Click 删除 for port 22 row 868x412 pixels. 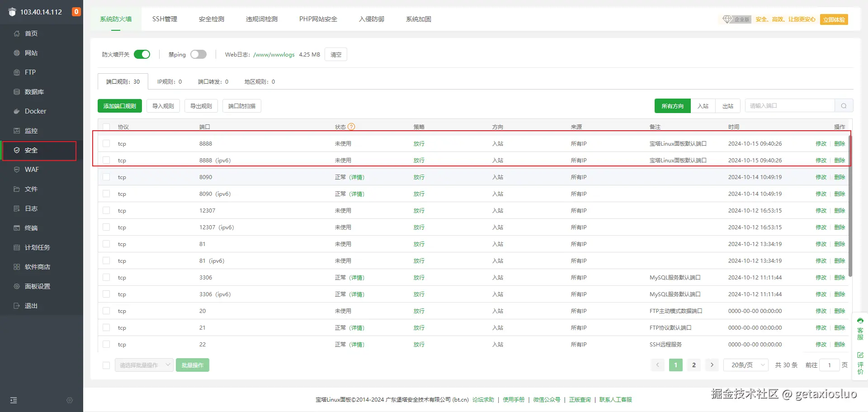coord(840,345)
